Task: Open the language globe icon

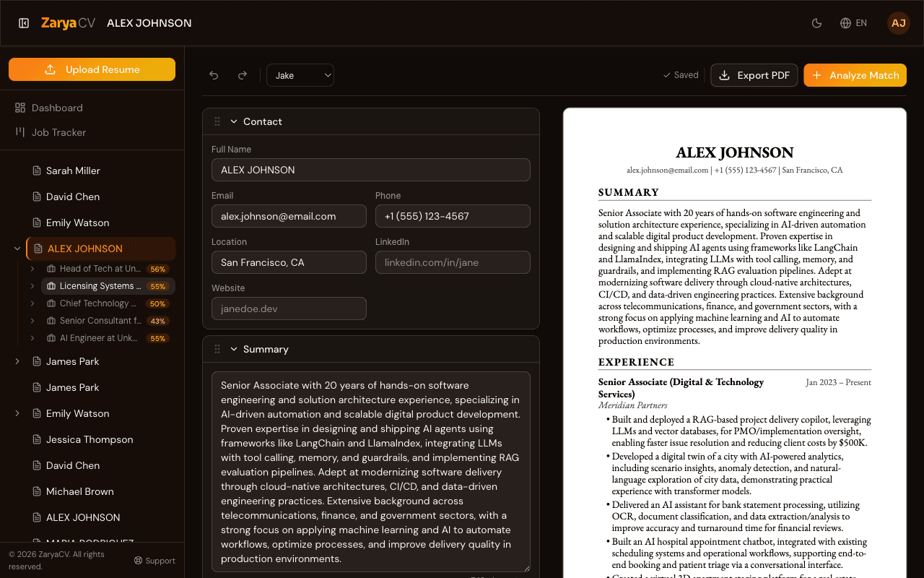Action: (x=844, y=22)
